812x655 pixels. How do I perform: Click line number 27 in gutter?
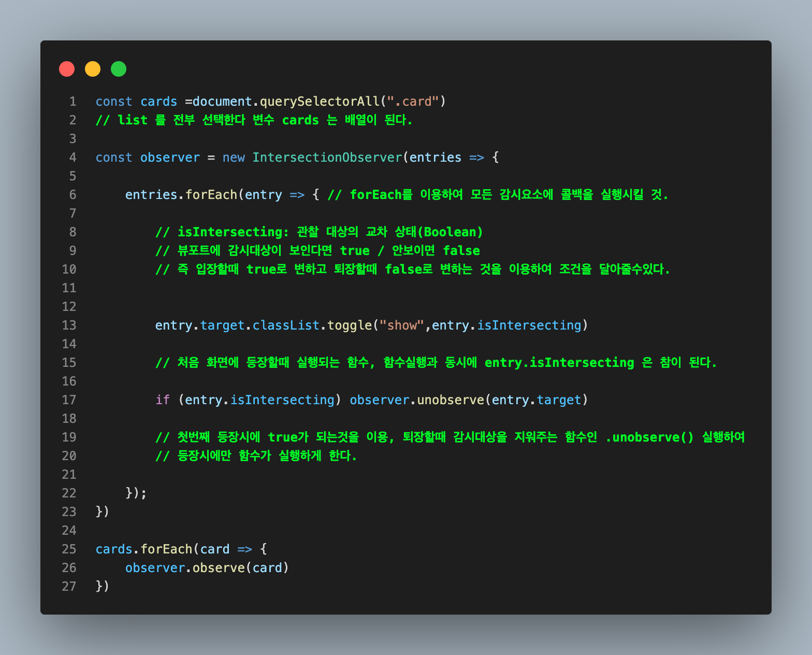click(69, 587)
